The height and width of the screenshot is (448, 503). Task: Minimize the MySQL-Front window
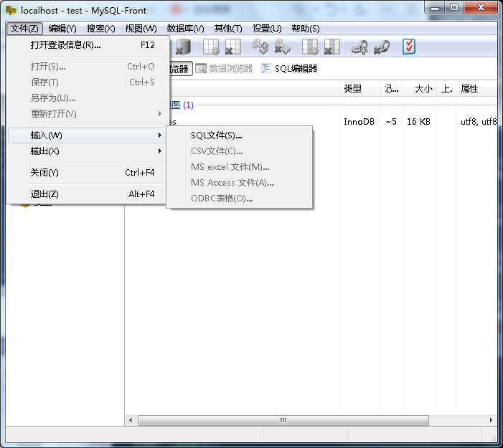click(435, 8)
